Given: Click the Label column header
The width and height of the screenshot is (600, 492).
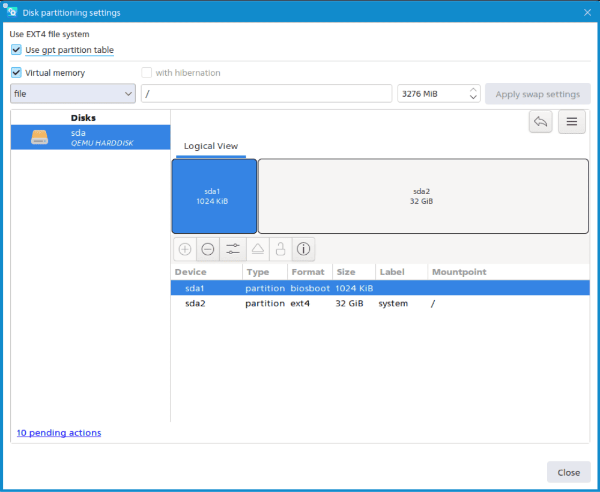Looking at the screenshot, I should 401,272.
